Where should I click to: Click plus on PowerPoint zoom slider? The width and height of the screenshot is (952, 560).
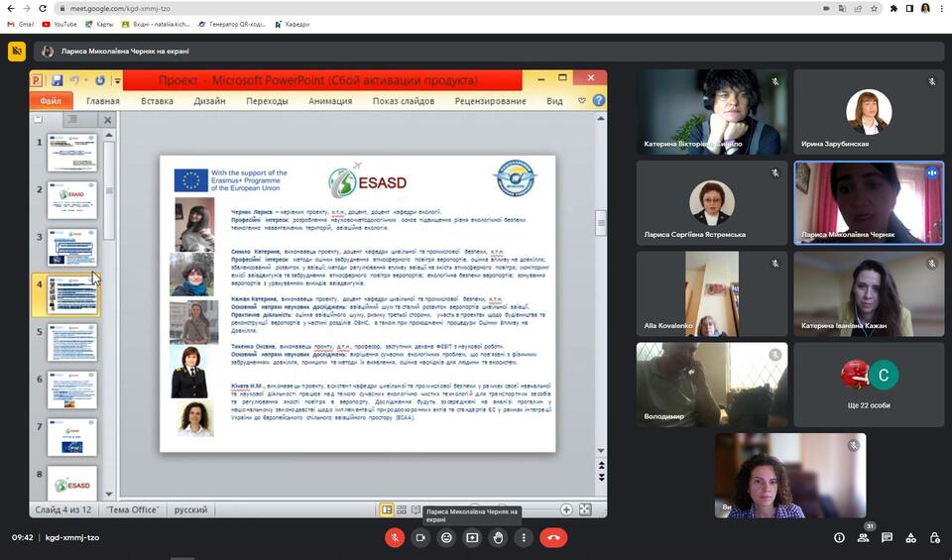pyautogui.click(x=566, y=509)
